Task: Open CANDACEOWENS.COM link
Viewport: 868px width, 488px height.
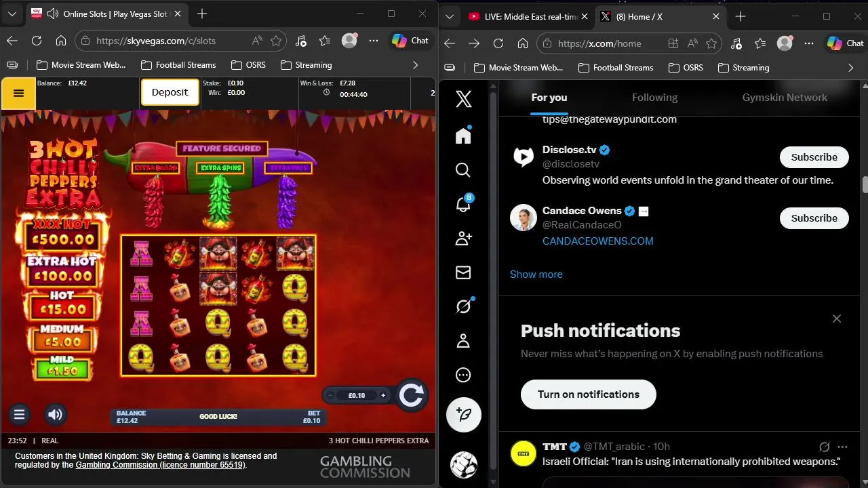Action: [x=598, y=241]
